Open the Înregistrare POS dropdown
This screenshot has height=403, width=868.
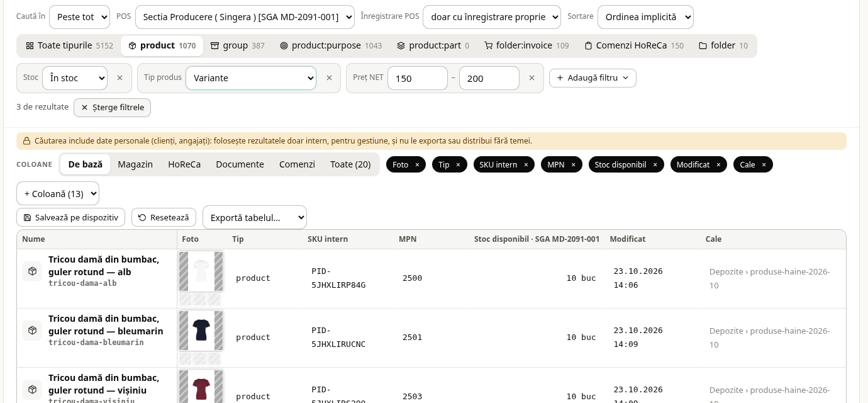click(x=492, y=17)
